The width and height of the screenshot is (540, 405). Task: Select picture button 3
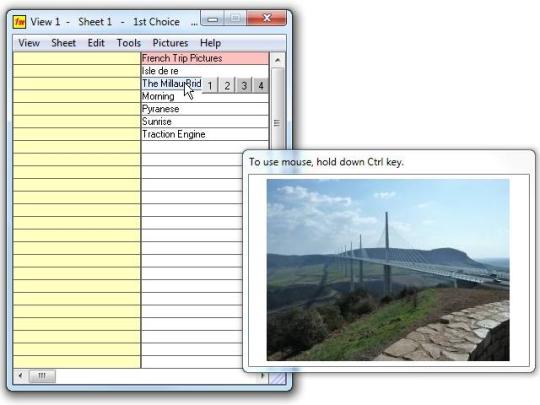[x=244, y=85]
